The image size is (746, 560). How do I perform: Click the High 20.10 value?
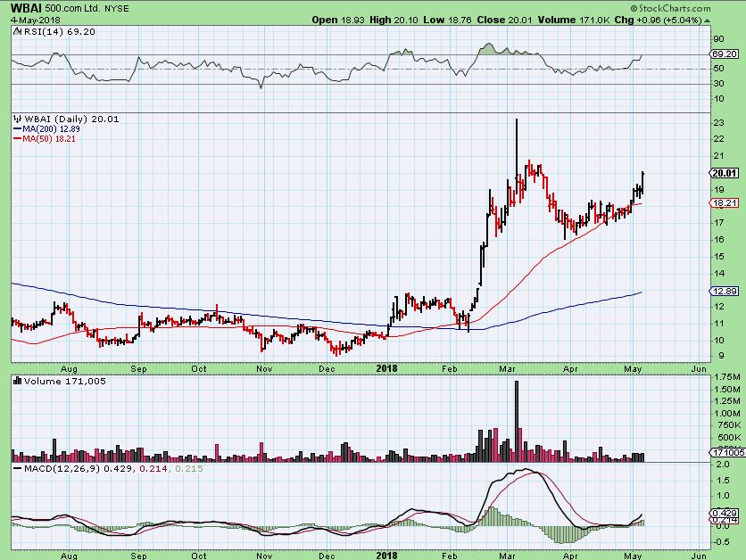pyautogui.click(x=394, y=20)
